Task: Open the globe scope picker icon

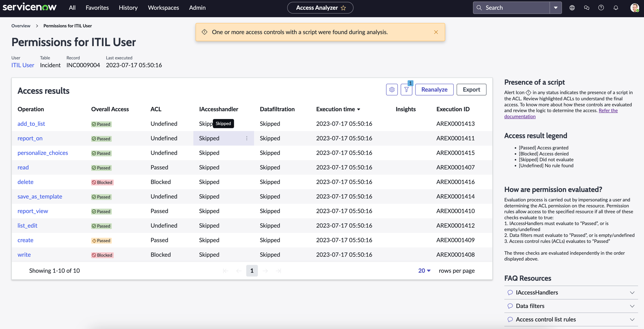Action: click(572, 8)
